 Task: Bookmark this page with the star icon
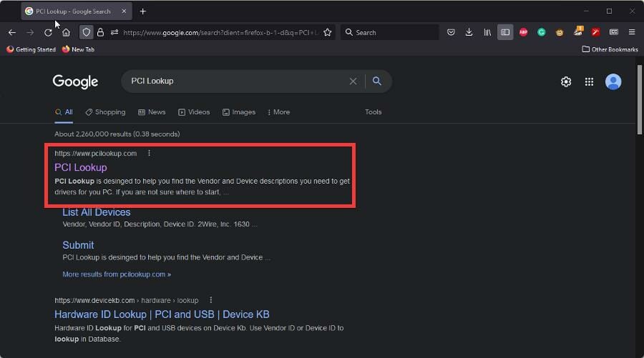(x=327, y=32)
